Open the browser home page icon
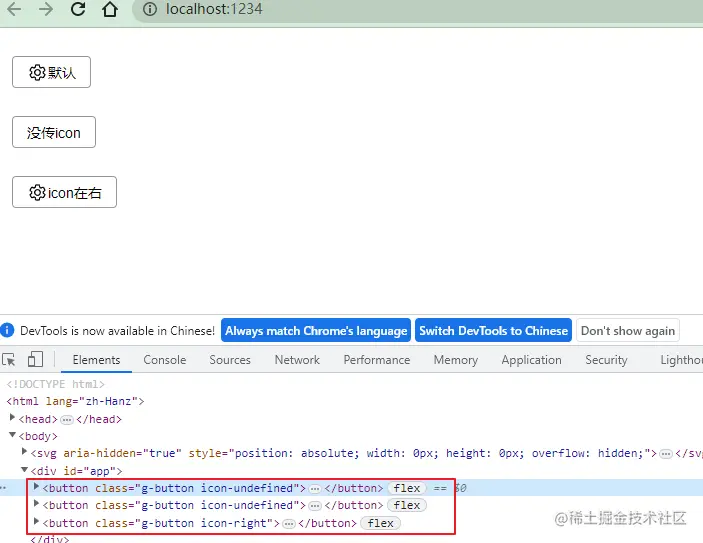703x543 pixels. [x=110, y=9]
